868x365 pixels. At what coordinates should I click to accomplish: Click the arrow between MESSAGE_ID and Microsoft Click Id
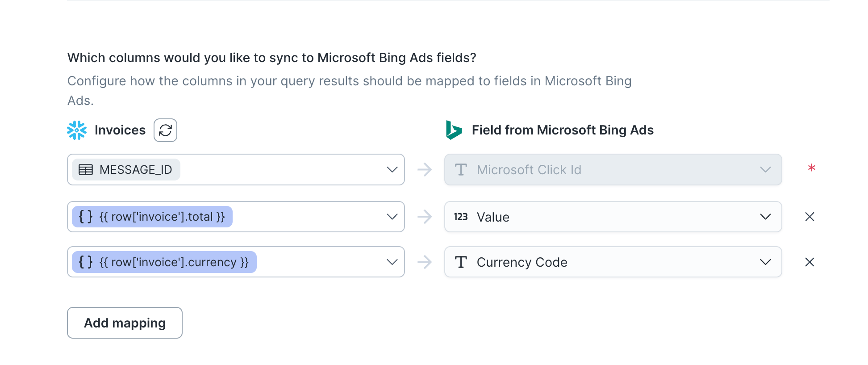coord(425,170)
